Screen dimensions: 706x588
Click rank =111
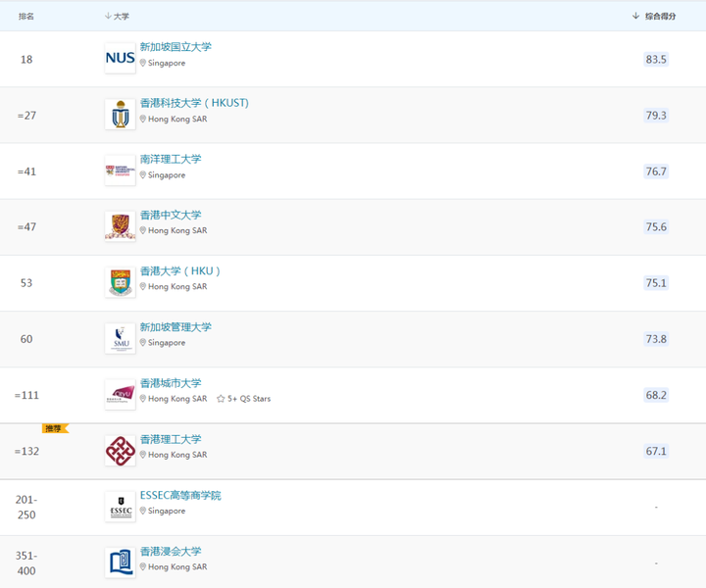coord(26,395)
